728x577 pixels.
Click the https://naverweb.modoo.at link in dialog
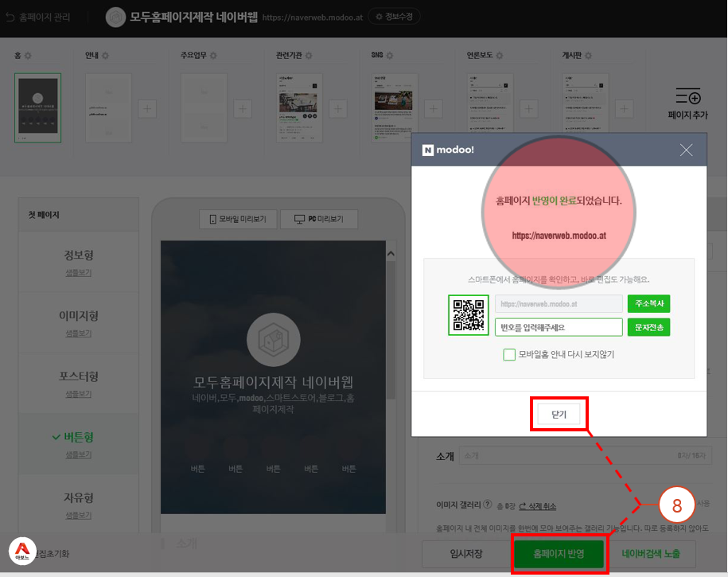(x=559, y=236)
